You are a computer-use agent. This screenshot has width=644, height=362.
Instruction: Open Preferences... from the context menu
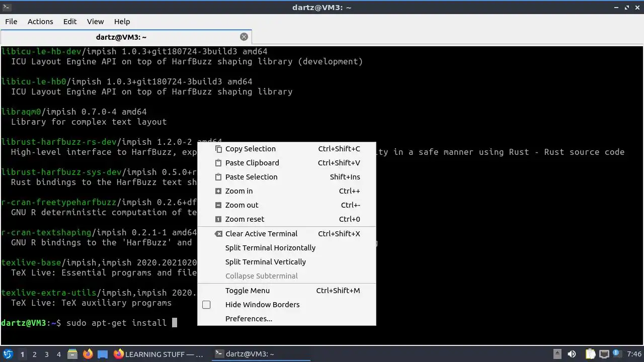click(286, 319)
